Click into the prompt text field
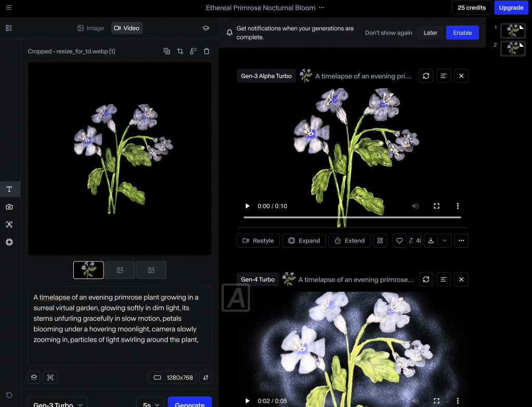 (x=120, y=326)
